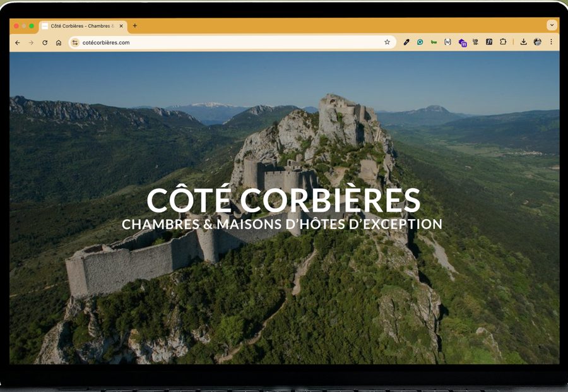Open the purple extension with badge 11
568x392 pixels.
[x=462, y=43]
